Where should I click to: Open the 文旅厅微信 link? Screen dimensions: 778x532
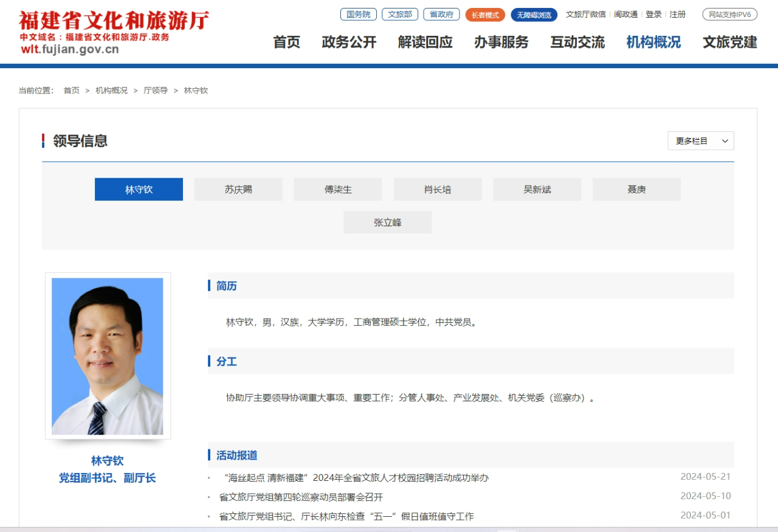point(586,14)
